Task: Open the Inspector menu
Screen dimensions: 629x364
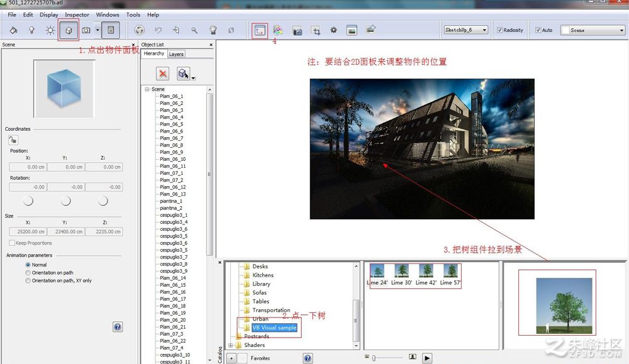Action: pos(77,15)
